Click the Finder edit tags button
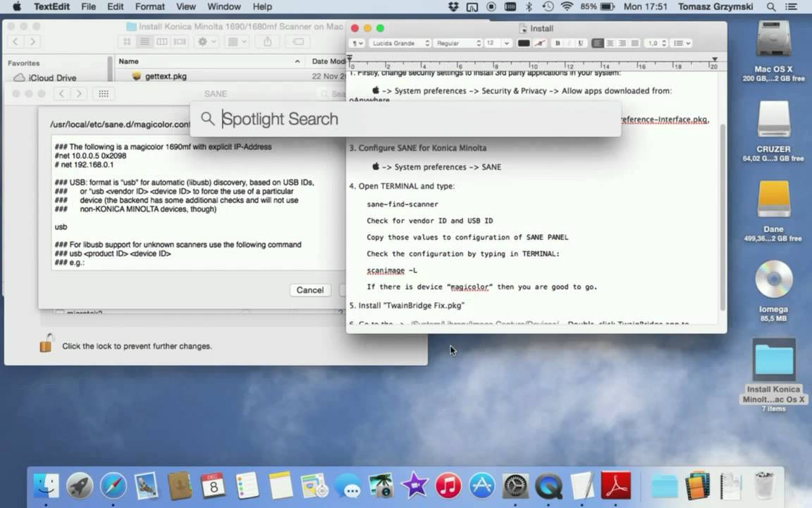Image resolution: width=812 pixels, height=508 pixels. (298, 42)
